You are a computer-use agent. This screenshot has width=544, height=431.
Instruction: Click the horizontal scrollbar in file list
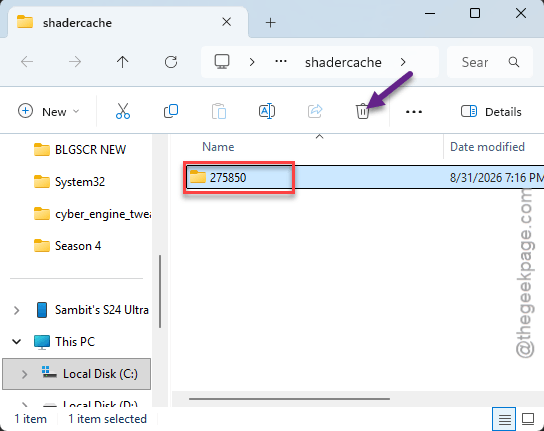click(289, 399)
